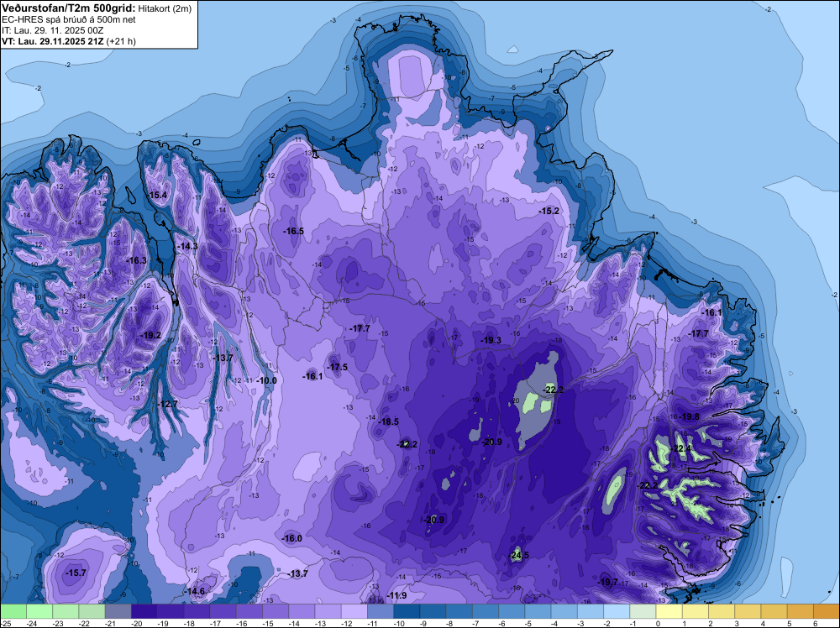The height and width of the screenshot is (628, 840).
Task: Click the -16.3 temperature label
Action: 136,260
